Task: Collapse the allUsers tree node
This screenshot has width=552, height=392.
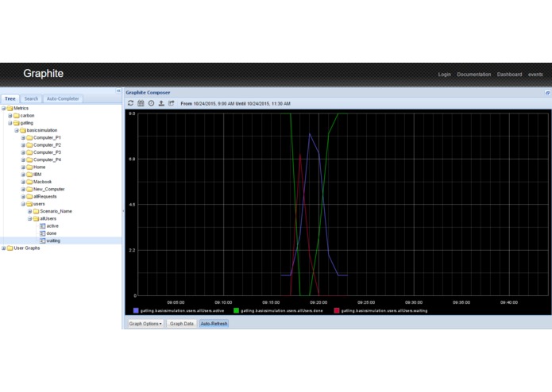Action: tap(30, 219)
